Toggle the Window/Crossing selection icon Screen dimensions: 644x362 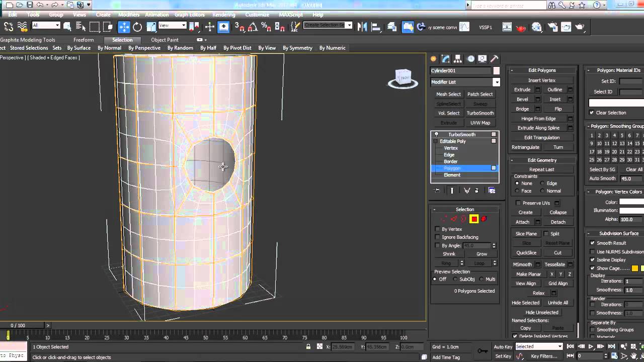coord(108,27)
